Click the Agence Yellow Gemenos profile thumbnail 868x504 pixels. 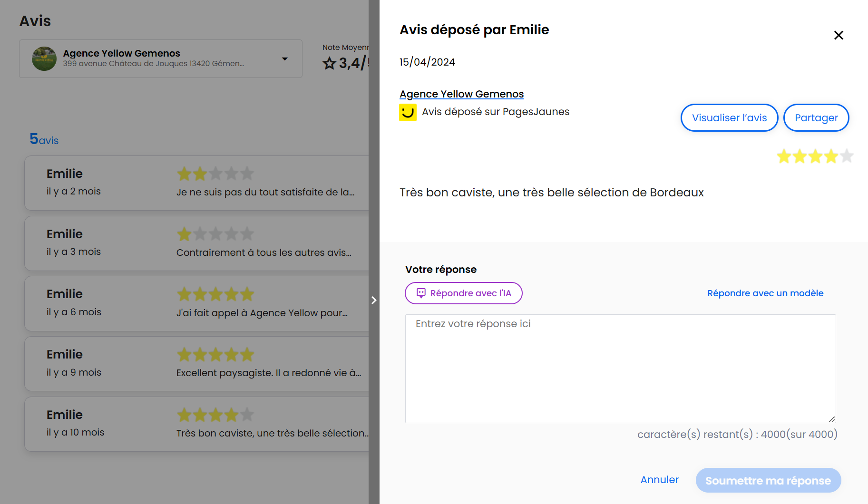click(x=44, y=59)
